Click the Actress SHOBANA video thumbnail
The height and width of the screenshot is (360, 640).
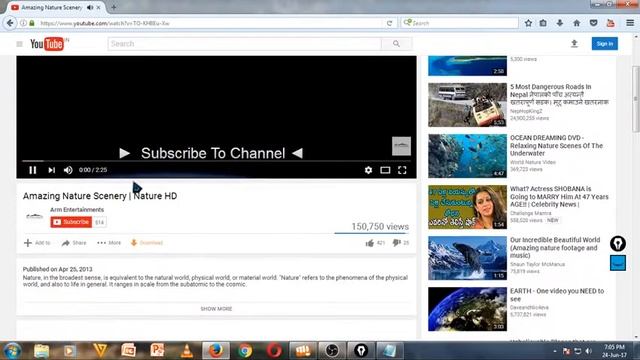point(467,207)
